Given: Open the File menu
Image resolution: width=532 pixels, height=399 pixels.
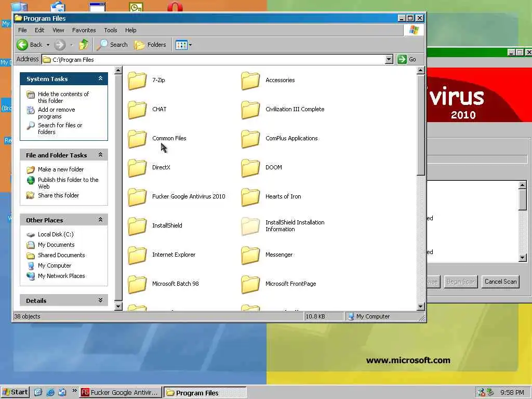Looking at the screenshot, I should (x=22, y=30).
